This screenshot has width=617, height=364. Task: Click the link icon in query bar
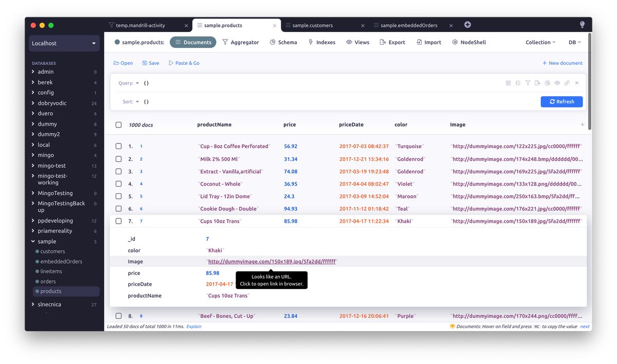567,83
